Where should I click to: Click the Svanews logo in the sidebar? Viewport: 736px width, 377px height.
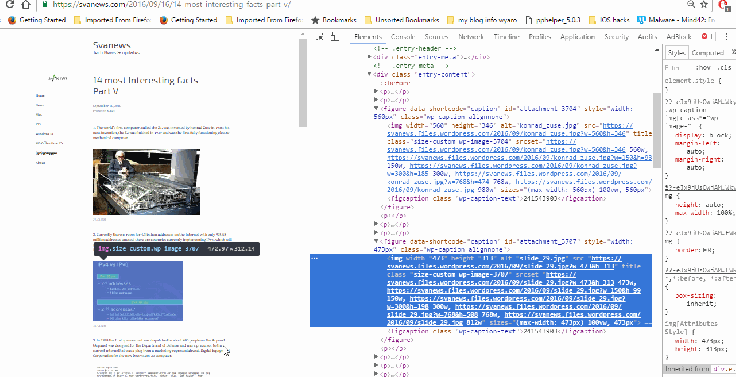[58, 78]
